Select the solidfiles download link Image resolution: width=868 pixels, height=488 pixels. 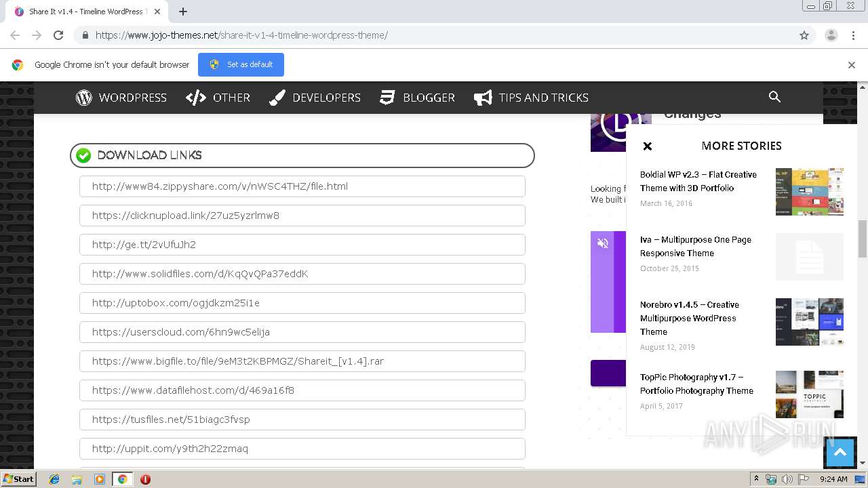coord(302,274)
